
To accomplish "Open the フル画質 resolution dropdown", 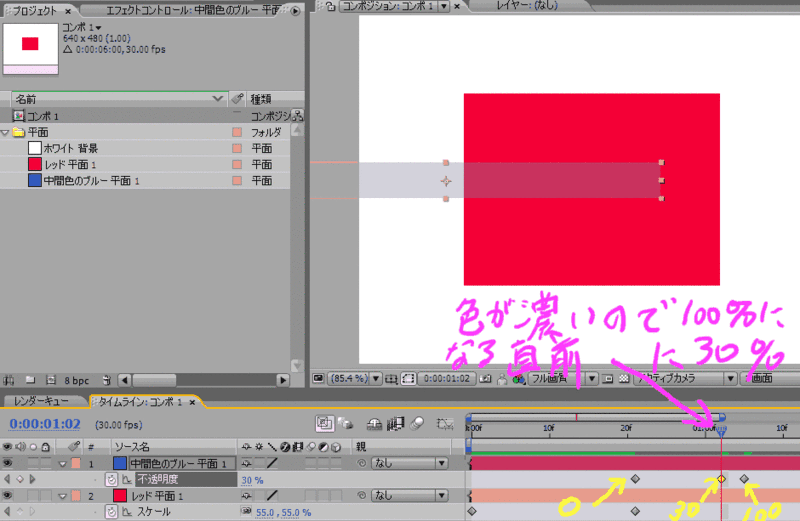I will click(x=563, y=379).
